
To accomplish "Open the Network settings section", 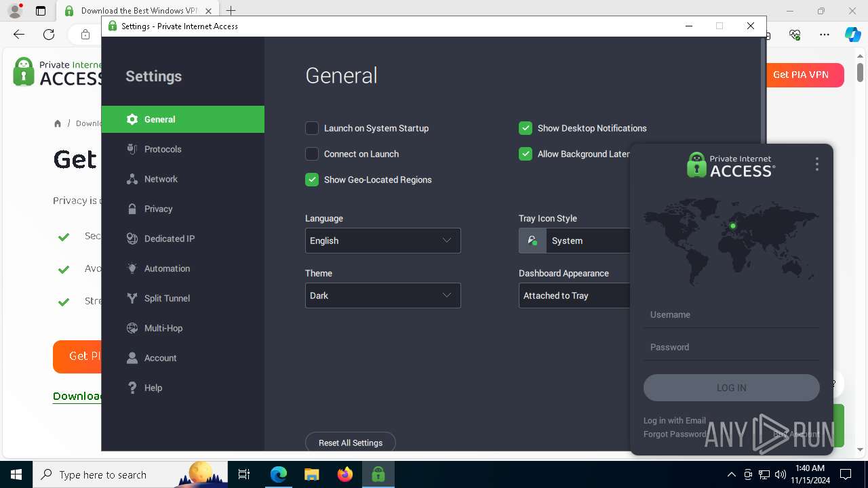I will pos(182,179).
